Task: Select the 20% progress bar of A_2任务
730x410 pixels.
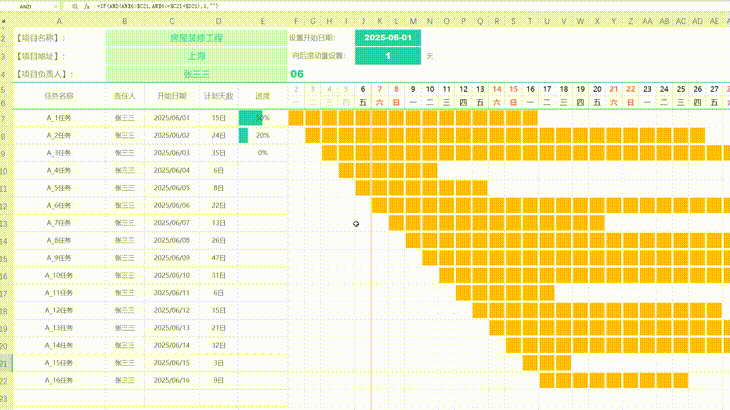Action: [x=243, y=135]
